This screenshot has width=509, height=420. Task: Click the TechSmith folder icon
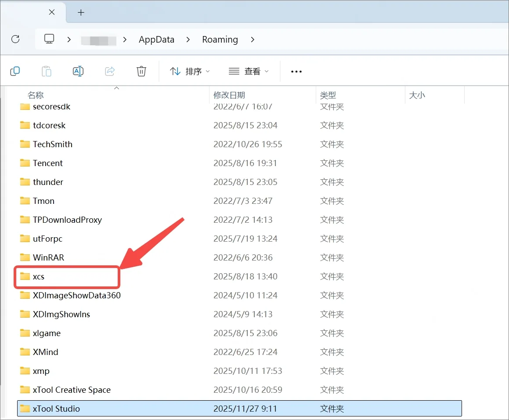25,144
